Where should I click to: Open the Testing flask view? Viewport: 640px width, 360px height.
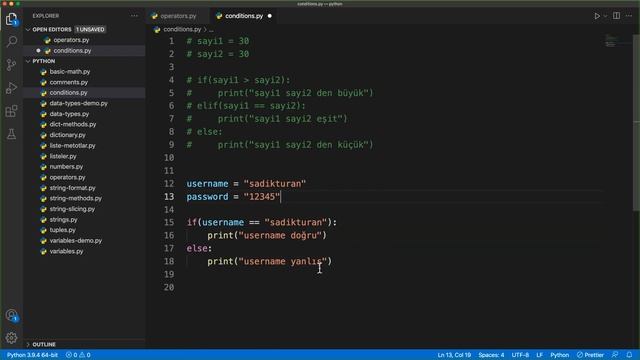11,134
